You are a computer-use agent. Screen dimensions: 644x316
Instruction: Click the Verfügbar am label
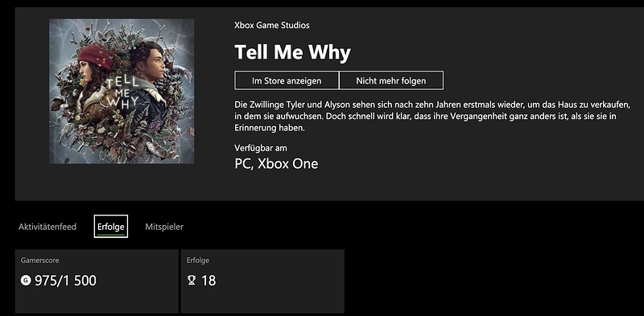pyautogui.click(x=261, y=148)
